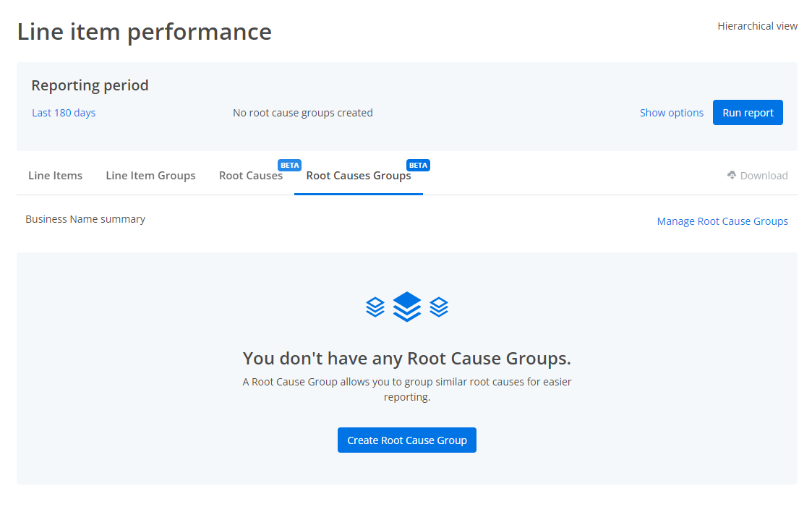Click the Root Cause Group description paragraph
The height and width of the screenshot is (512, 812).
tap(407, 389)
